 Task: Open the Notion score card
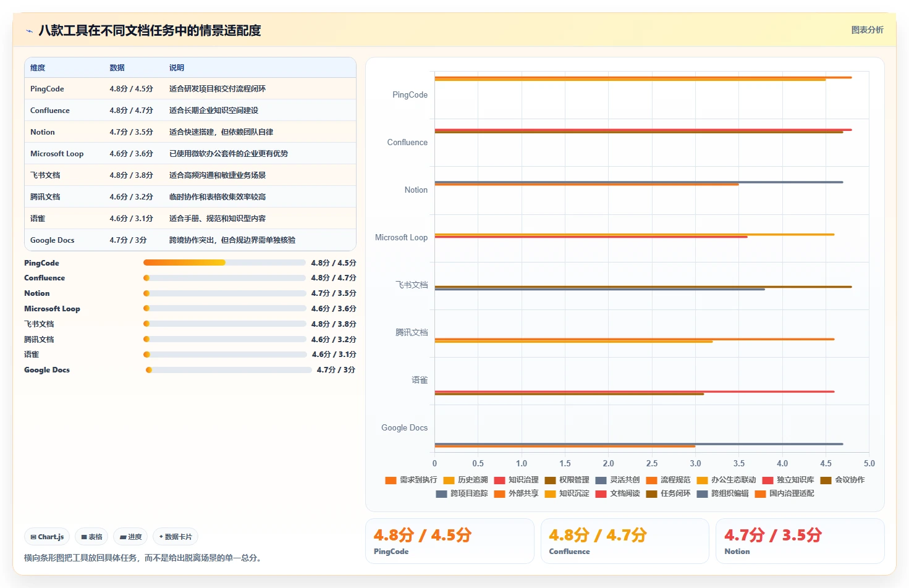800,541
